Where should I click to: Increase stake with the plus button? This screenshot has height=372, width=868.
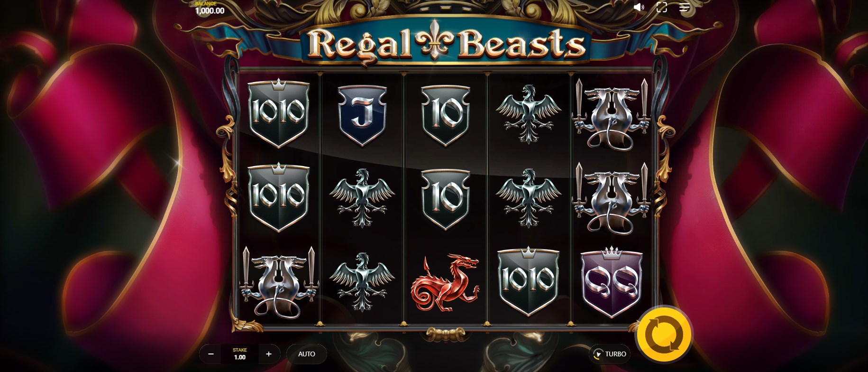[269, 354]
